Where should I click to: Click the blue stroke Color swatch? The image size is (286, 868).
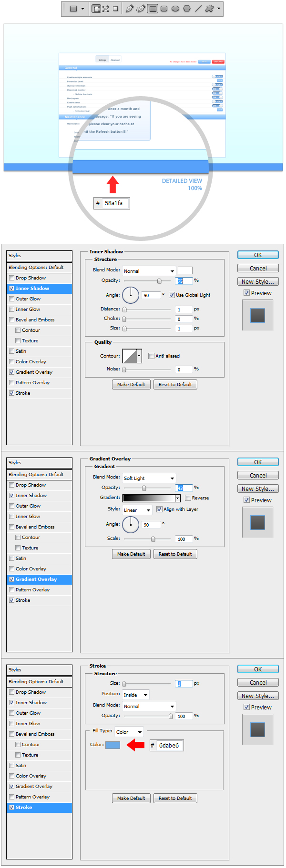(x=112, y=745)
